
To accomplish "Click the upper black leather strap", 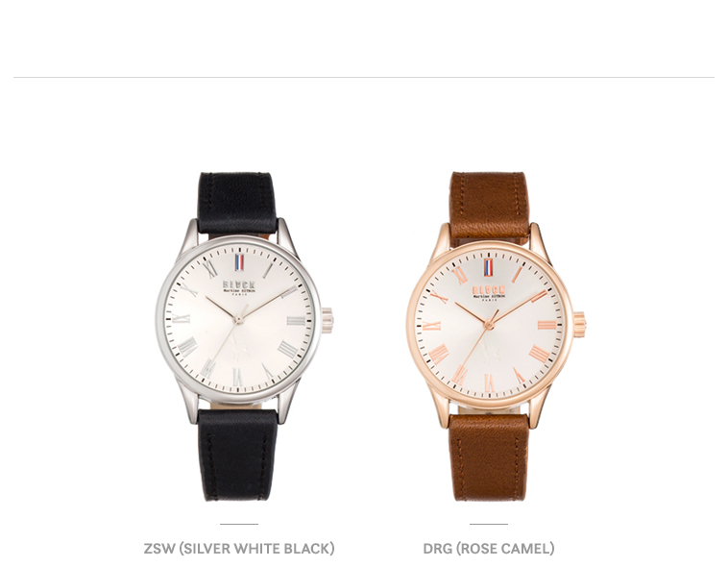I will click(x=237, y=203).
